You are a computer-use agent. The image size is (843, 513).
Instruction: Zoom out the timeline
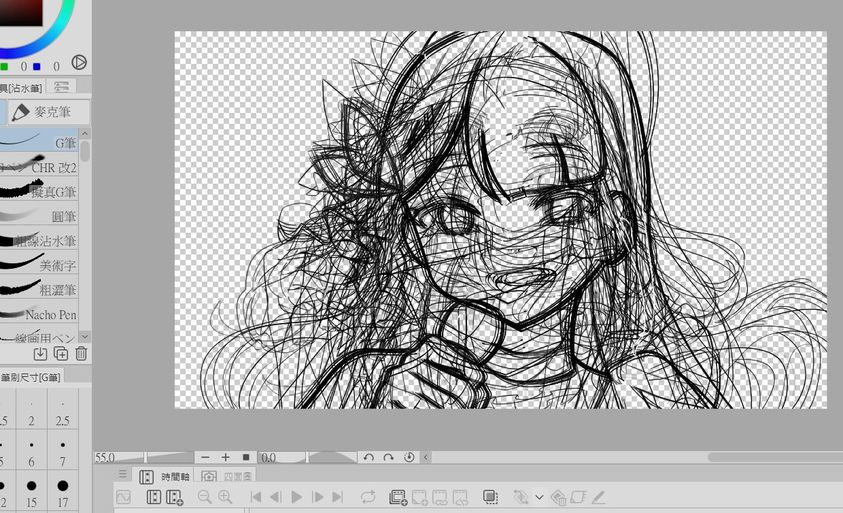pos(204,497)
